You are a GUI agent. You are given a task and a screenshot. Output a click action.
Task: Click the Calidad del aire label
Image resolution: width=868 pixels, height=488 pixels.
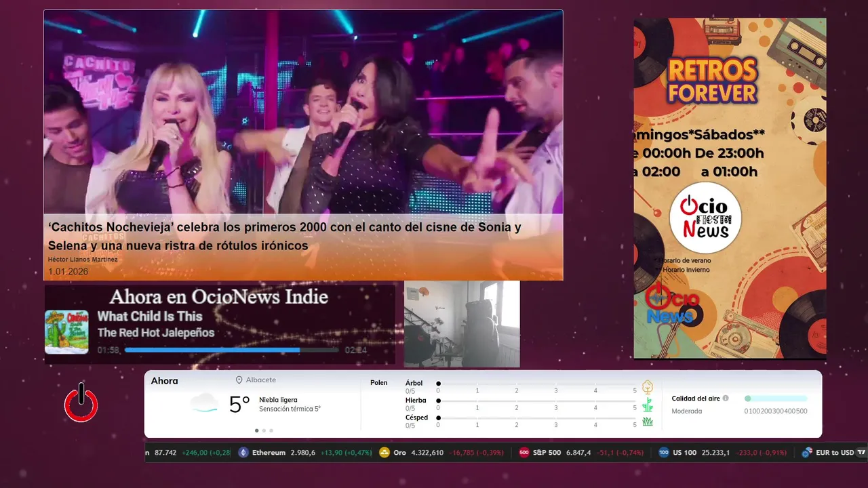point(696,399)
